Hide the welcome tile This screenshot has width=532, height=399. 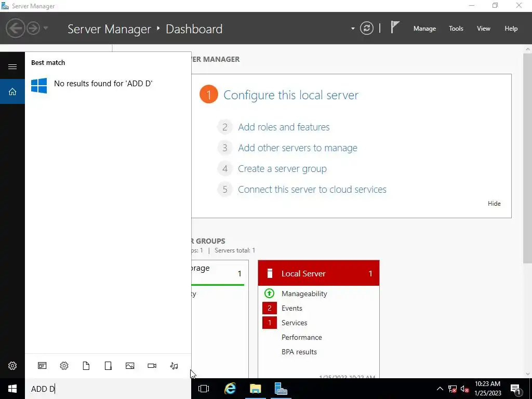pyautogui.click(x=494, y=204)
